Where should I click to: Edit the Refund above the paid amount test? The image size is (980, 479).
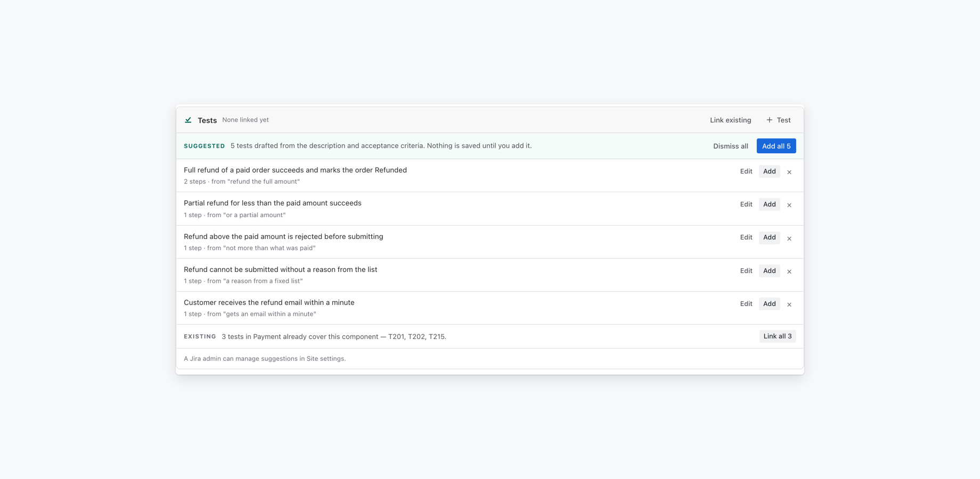[x=746, y=237]
